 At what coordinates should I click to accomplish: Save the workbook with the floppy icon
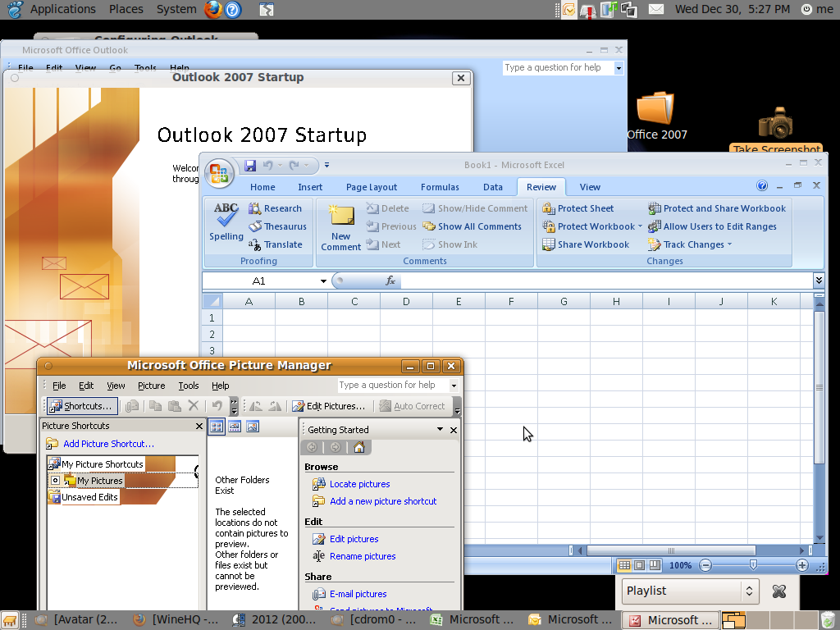click(250, 166)
